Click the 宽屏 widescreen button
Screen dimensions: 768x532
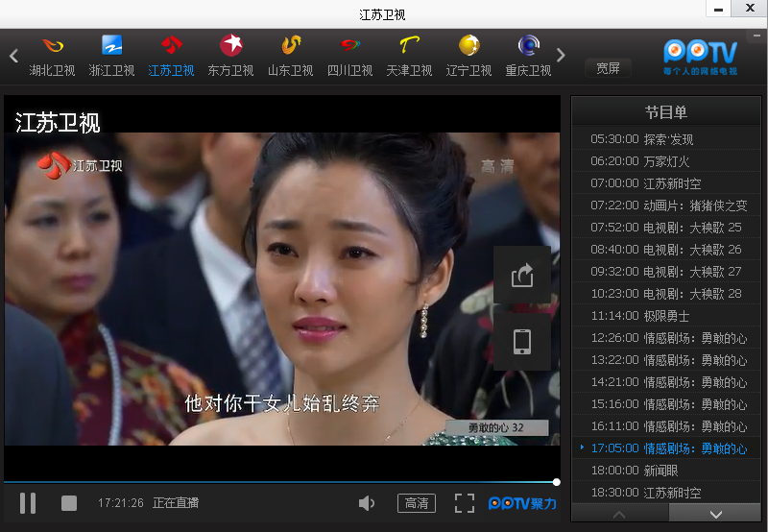pyautogui.click(x=608, y=68)
